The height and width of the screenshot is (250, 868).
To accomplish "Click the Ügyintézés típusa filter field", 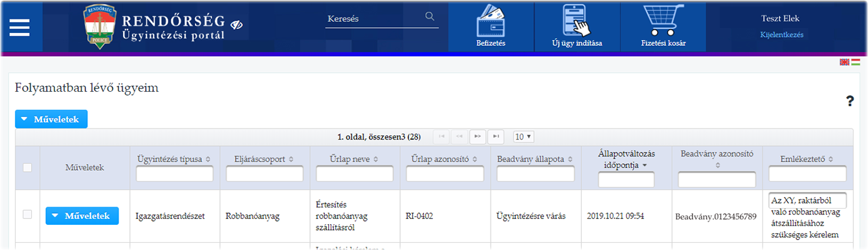I will pos(175,174).
